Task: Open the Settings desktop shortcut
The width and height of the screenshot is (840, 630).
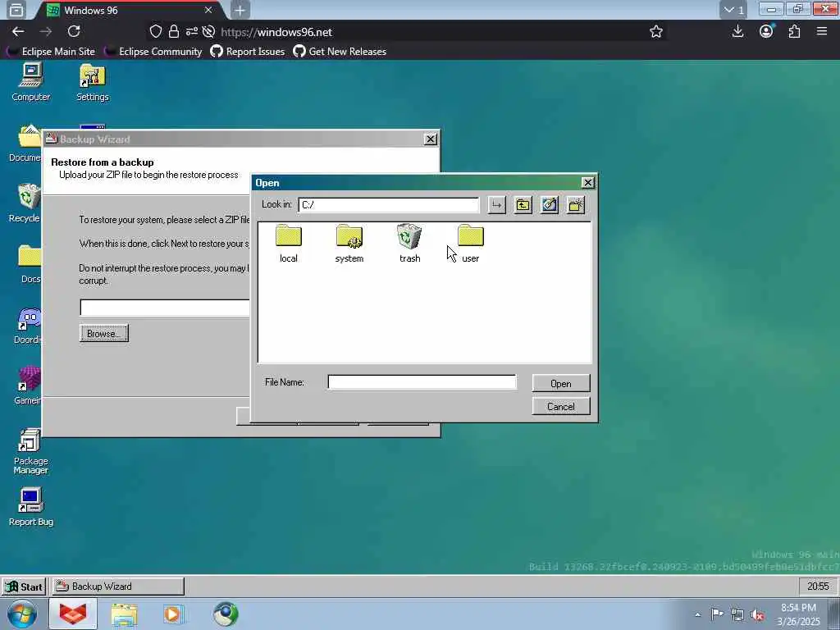Action: (x=92, y=82)
